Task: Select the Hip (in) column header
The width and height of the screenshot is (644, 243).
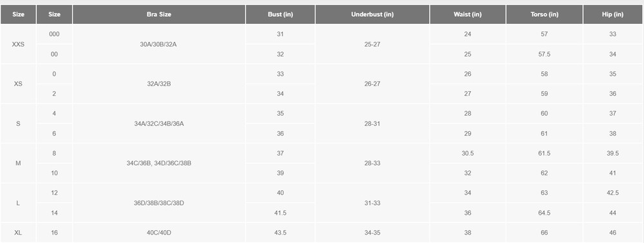Action: (613, 14)
